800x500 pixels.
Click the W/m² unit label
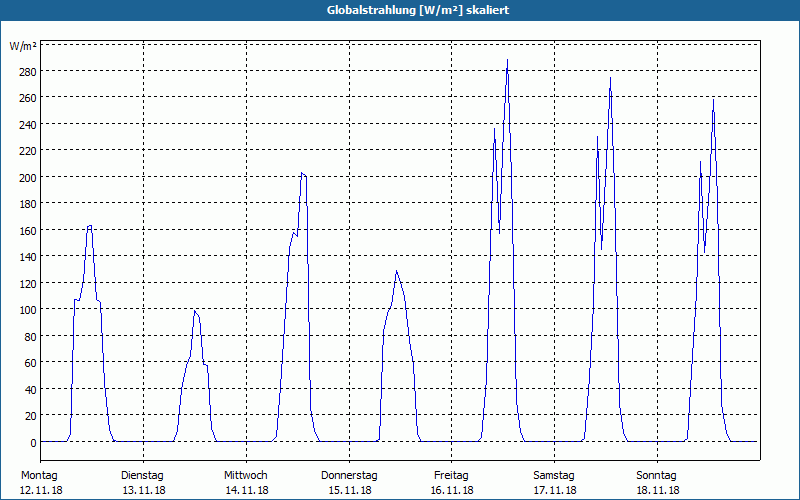click(23, 46)
